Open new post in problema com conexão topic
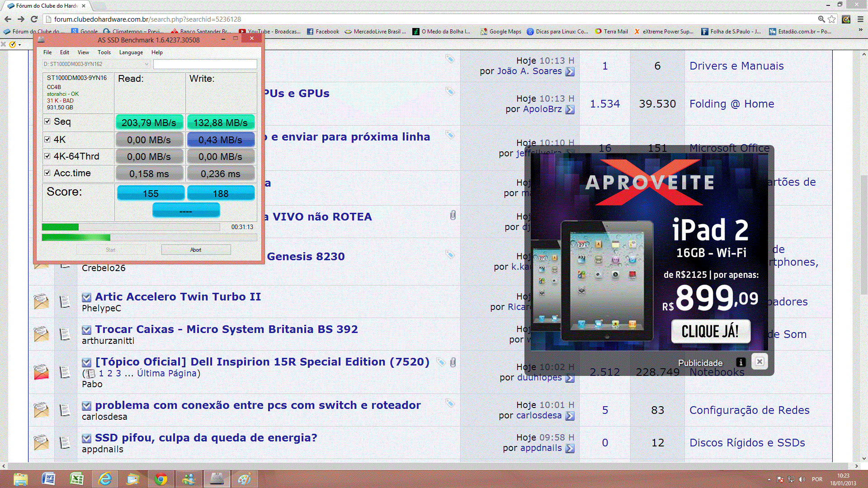Viewport: 868px width, 488px height. 86,406
